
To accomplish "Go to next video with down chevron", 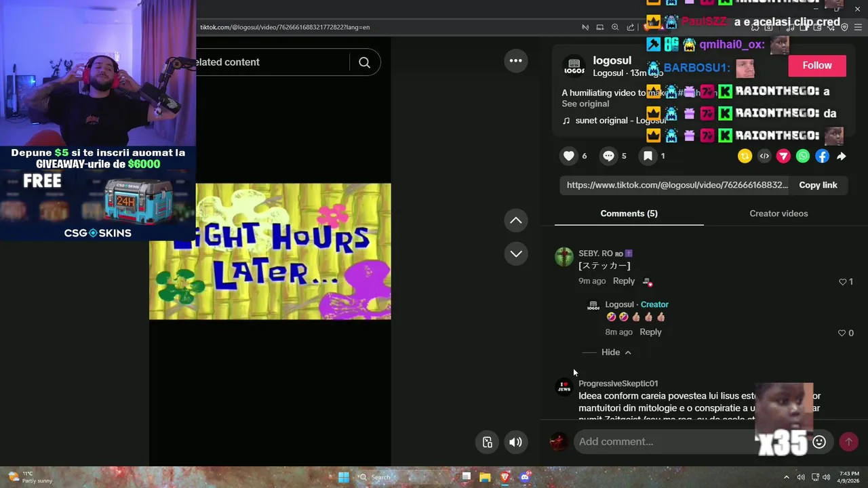I will coord(516,253).
